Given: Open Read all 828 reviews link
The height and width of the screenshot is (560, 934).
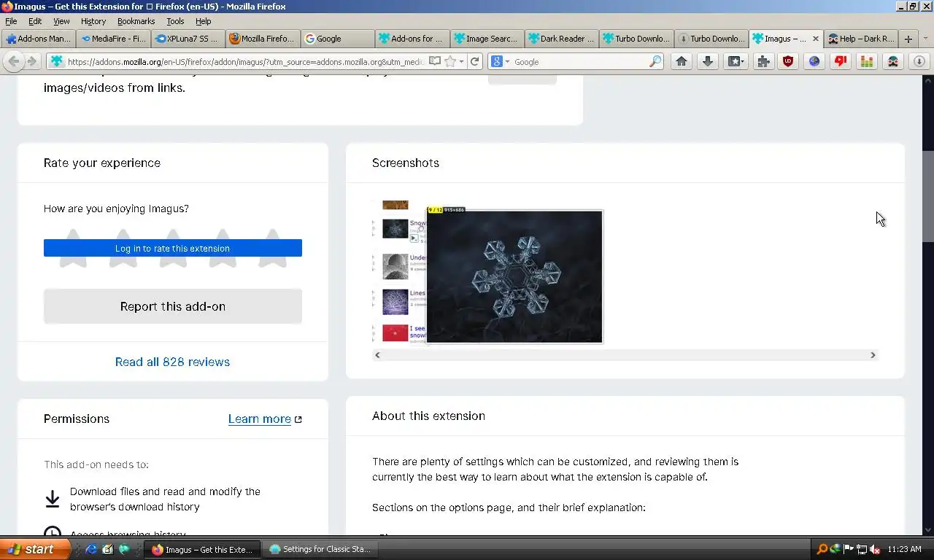Looking at the screenshot, I should coord(172,362).
